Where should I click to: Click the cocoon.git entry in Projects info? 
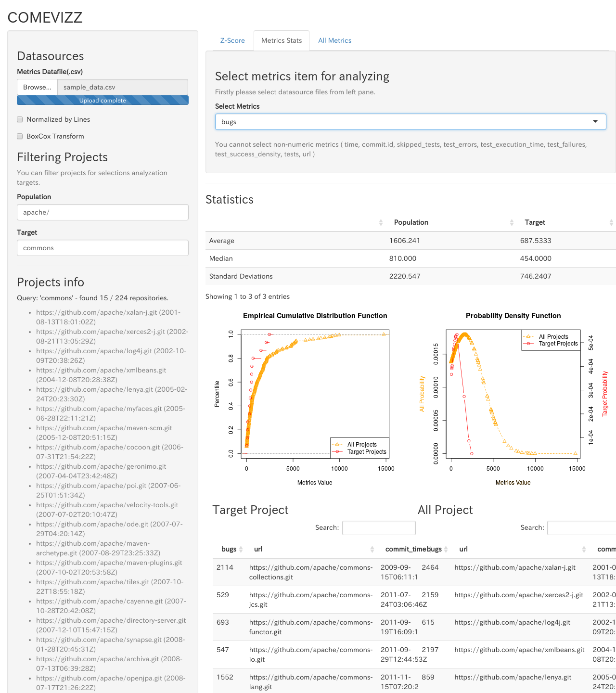pyautogui.click(x=110, y=452)
